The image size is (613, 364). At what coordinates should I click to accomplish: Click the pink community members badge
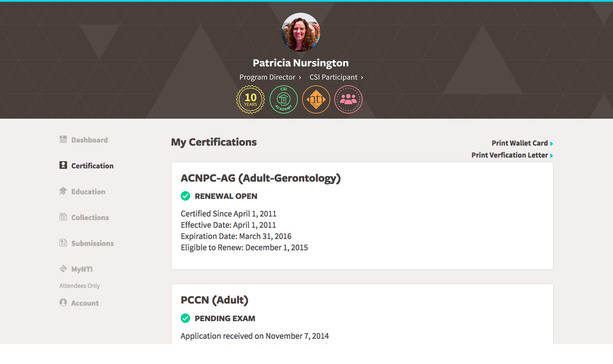point(348,99)
